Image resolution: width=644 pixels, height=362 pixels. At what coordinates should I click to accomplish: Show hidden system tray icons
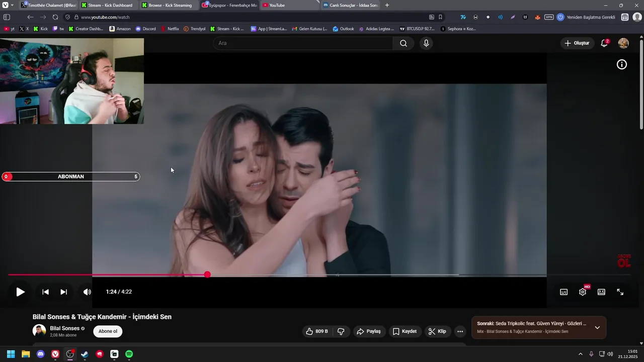pos(580,354)
